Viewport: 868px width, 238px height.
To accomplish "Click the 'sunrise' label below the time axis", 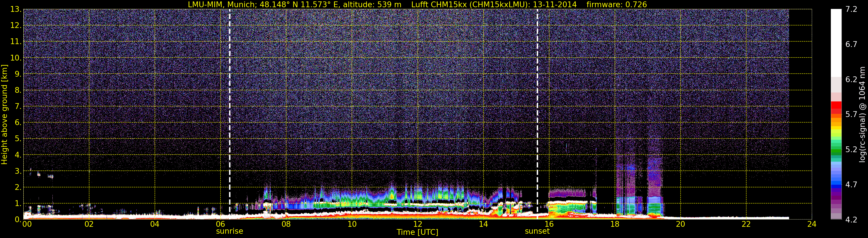I will (230, 231).
